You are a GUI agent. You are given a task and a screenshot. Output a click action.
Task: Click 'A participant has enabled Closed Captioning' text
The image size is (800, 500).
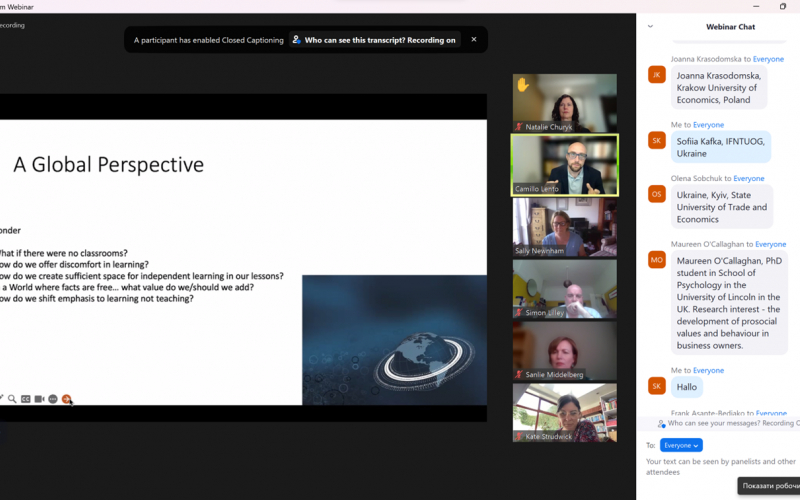pos(209,40)
